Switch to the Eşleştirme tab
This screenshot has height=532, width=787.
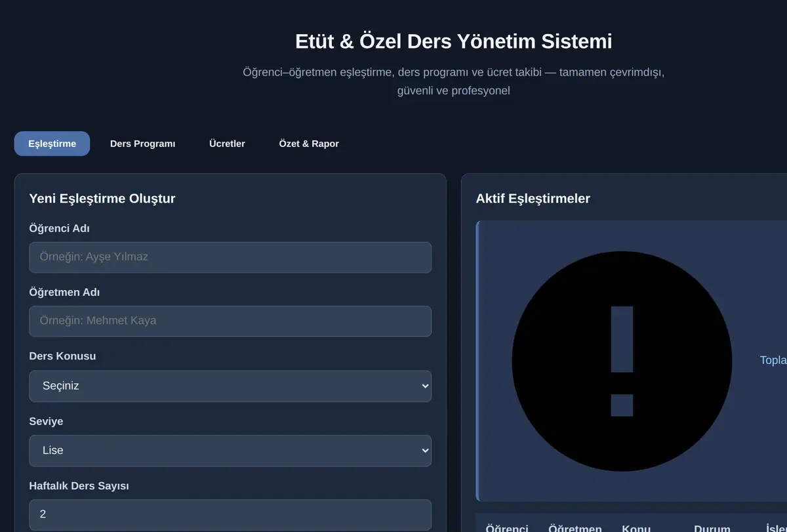pos(52,144)
